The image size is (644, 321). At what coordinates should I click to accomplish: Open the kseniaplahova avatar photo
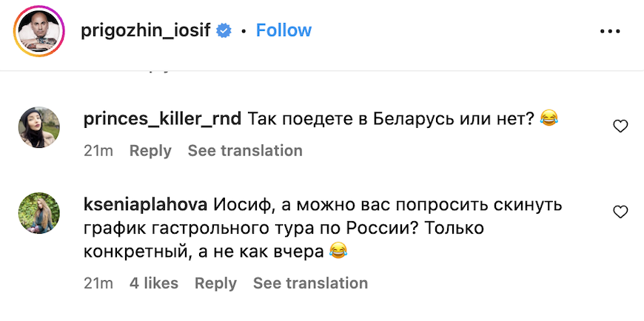click(x=38, y=214)
